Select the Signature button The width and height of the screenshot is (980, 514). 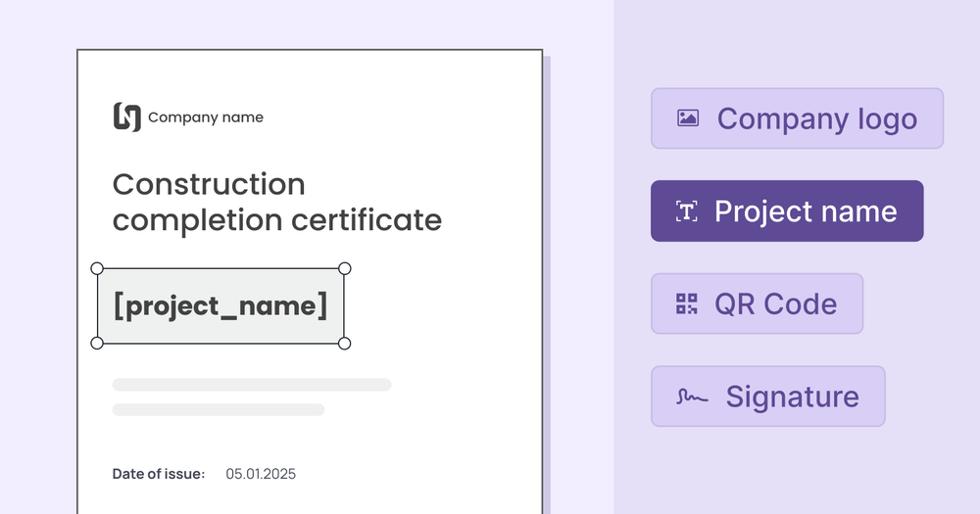767,397
